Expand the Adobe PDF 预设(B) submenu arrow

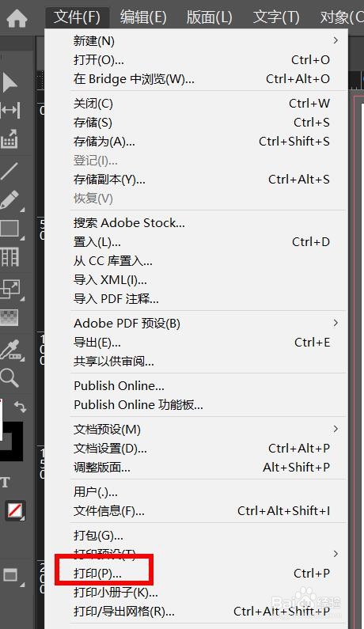[336, 323]
